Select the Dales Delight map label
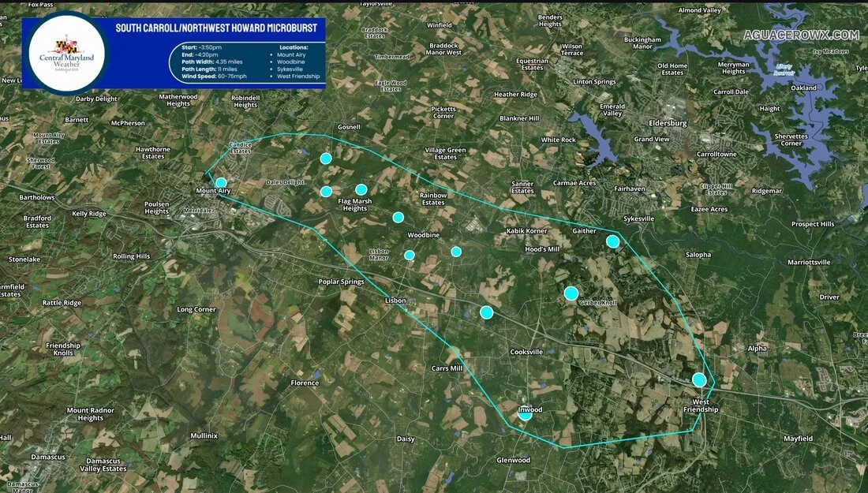Image resolution: width=868 pixels, height=493 pixels. pos(285,182)
